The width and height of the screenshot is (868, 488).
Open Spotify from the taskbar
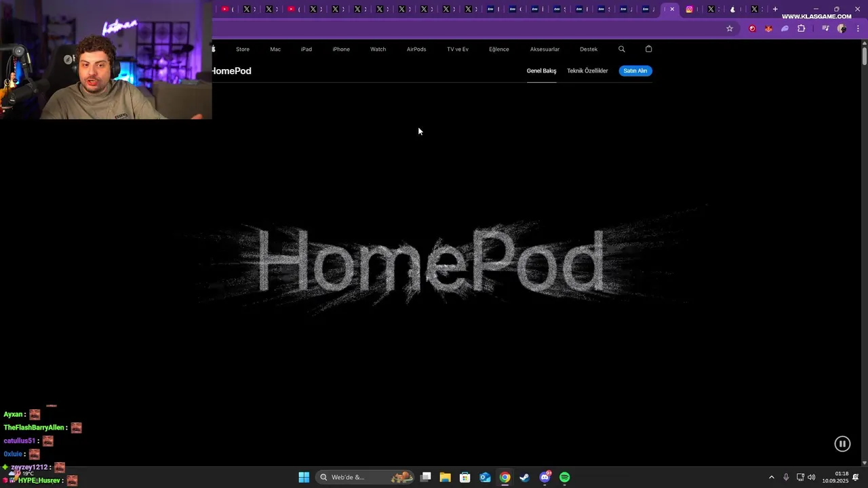[565, 477]
